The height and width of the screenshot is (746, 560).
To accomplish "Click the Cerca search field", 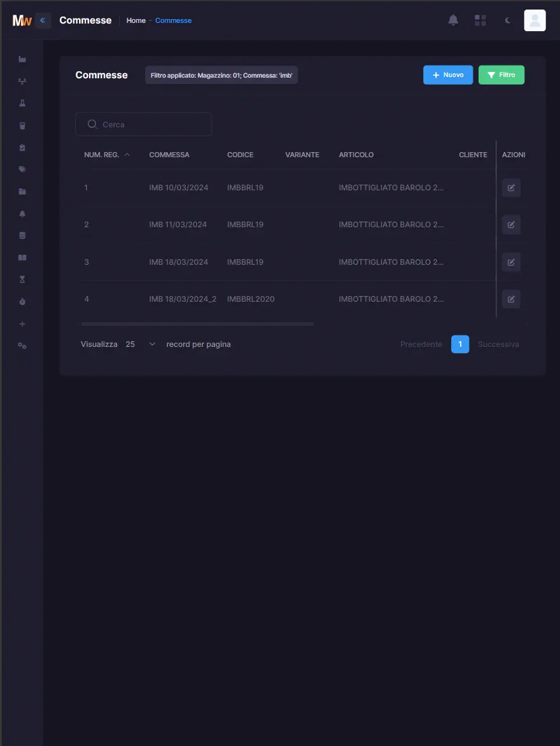I will [x=144, y=124].
